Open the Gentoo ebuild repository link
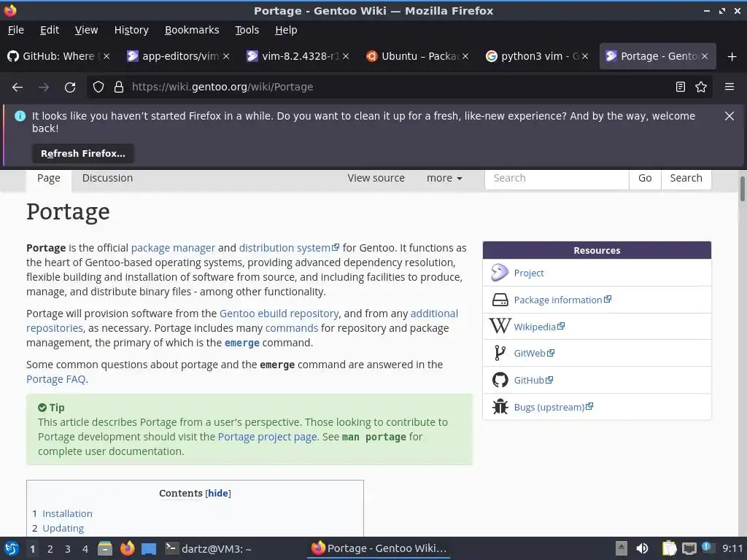The image size is (747, 560). pos(279,314)
